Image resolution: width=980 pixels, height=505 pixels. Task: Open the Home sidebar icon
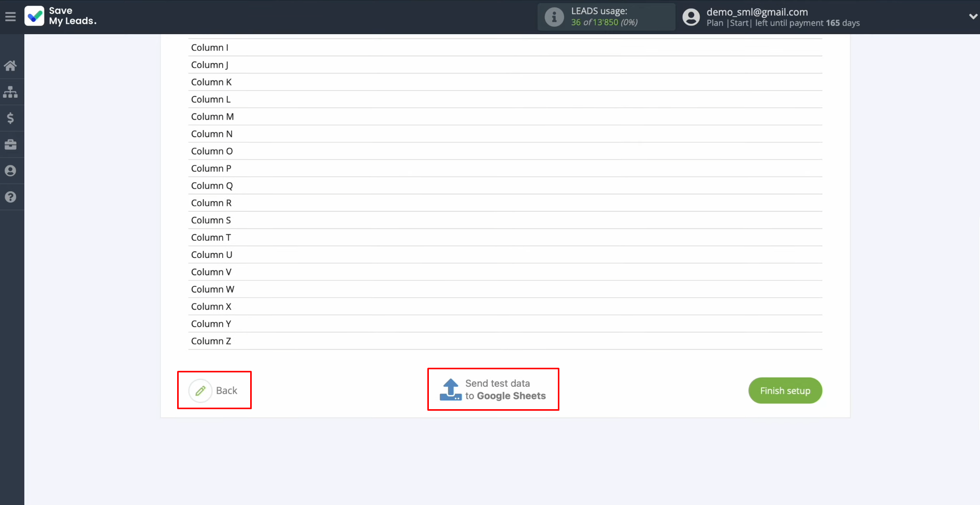(x=10, y=66)
